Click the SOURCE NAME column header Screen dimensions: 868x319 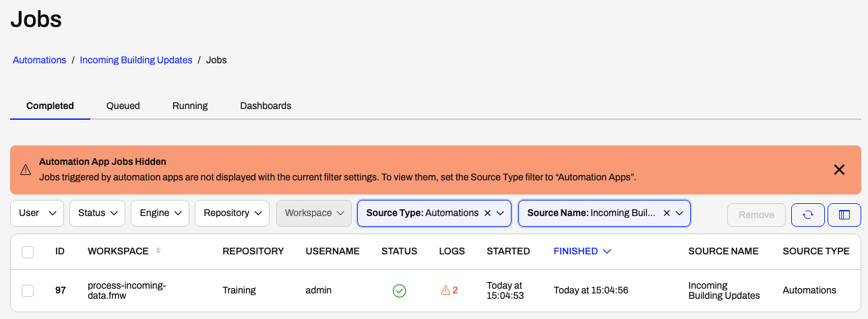pyautogui.click(x=723, y=251)
